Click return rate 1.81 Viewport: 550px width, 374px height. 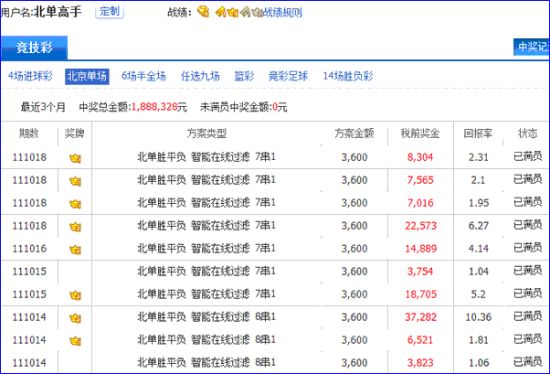click(x=478, y=340)
